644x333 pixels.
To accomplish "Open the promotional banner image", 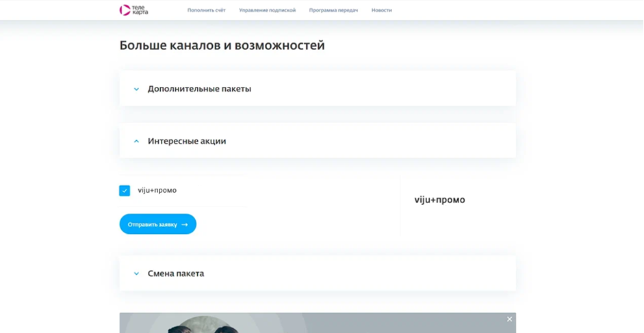I will 318,323.
